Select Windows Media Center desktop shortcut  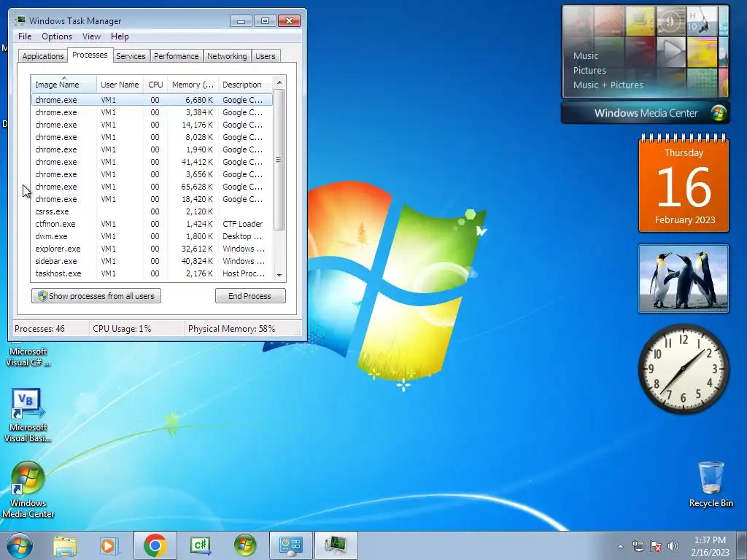(28, 489)
